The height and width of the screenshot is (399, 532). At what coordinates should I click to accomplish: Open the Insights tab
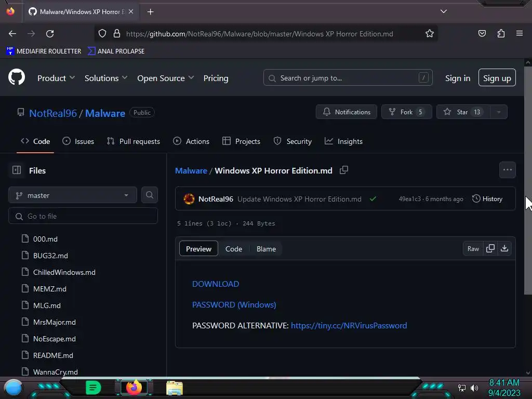(343, 141)
